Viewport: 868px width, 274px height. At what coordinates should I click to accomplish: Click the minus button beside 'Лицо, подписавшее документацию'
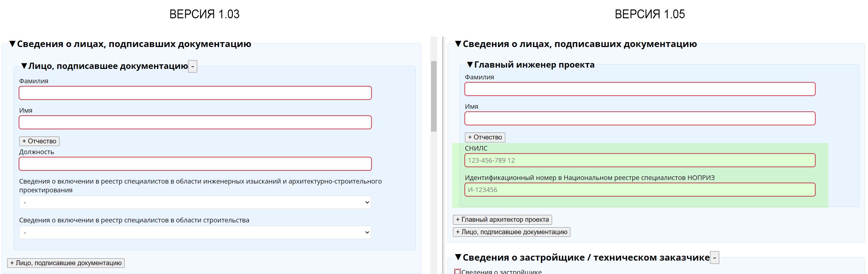coord(192,66)
